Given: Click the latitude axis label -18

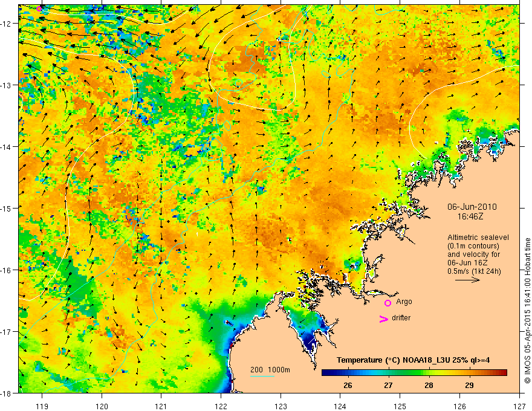Looking at the screenshot, I should [7, 393].
